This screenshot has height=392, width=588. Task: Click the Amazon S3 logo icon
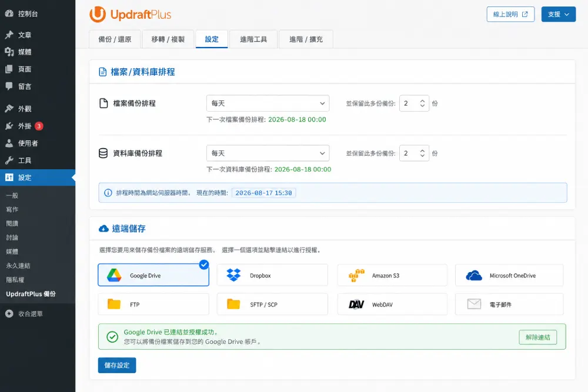[356, 276]
